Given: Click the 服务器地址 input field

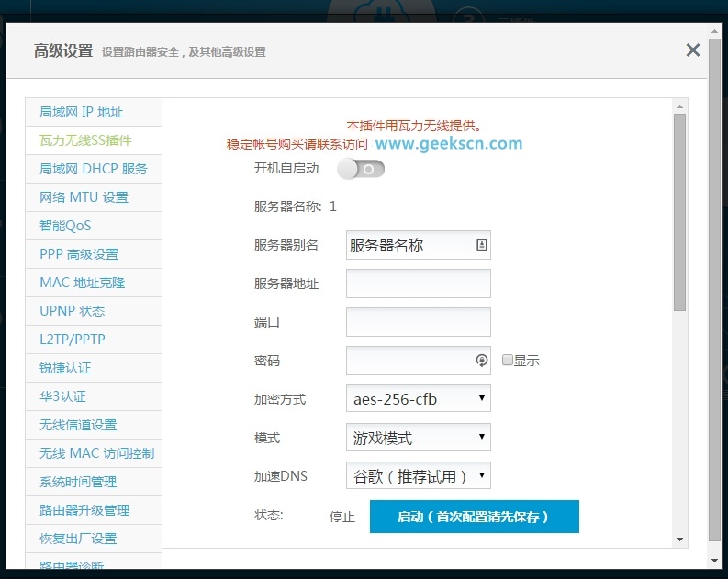Looking at the screenshot, I should point(419,284).
